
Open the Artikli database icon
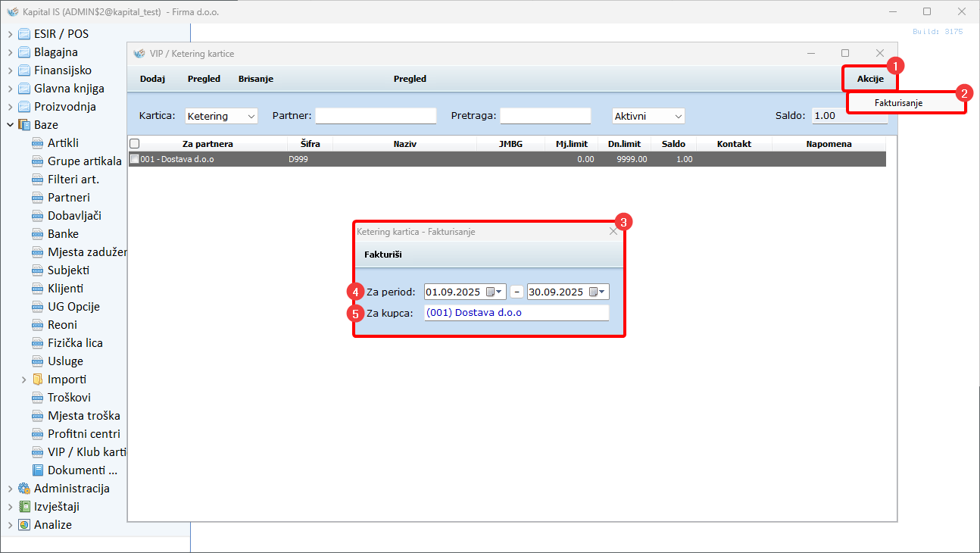[38, 143]
